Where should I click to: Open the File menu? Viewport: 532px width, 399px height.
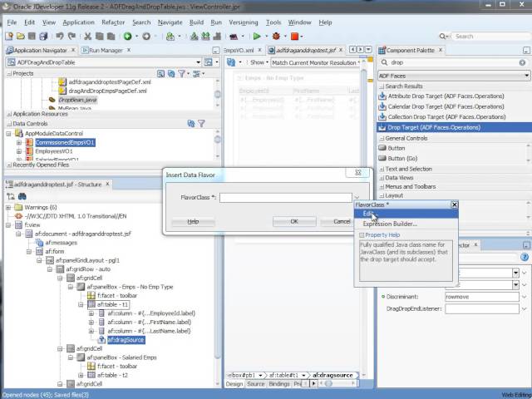pos(12,22)
